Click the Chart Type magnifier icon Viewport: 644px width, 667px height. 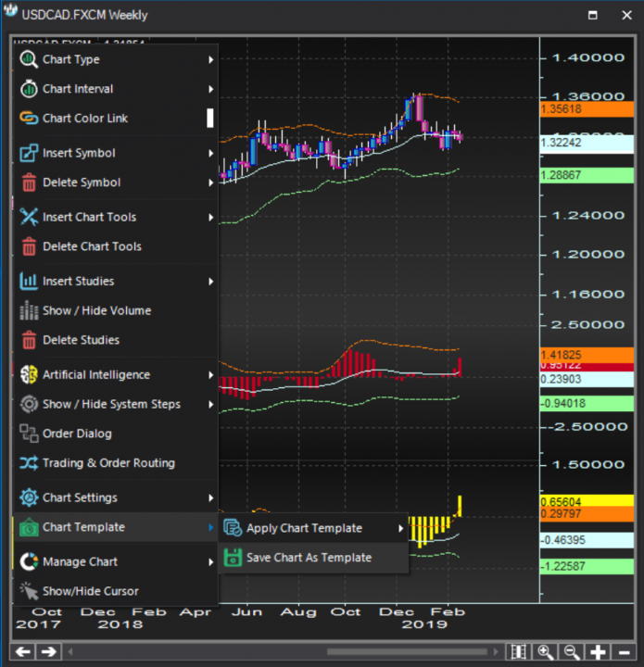[x=29, y=59]
